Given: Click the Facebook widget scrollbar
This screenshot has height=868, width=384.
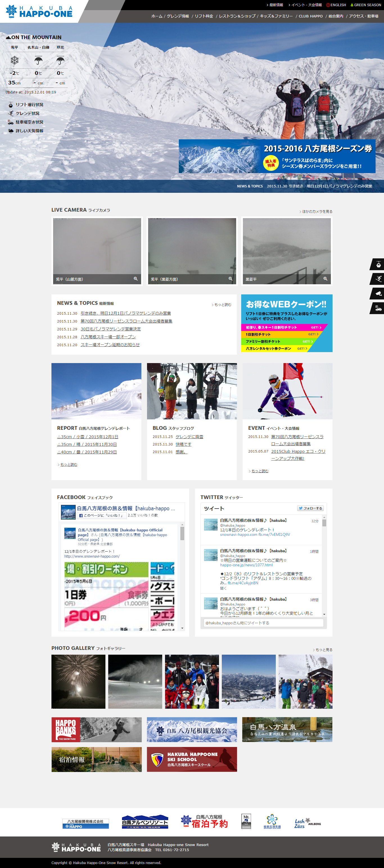Looking at the screenshot, I should (182, 576).
